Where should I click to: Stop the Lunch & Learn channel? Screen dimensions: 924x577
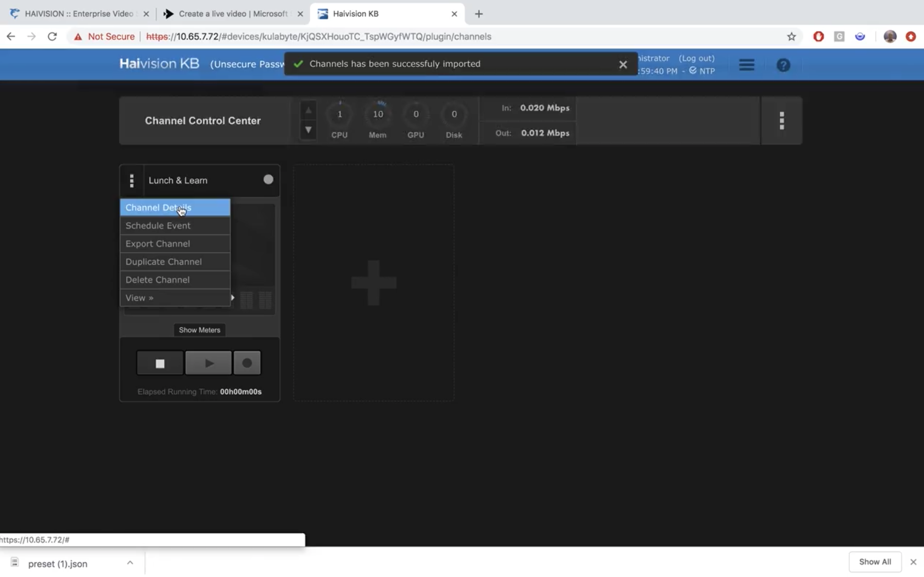point(160,363)
